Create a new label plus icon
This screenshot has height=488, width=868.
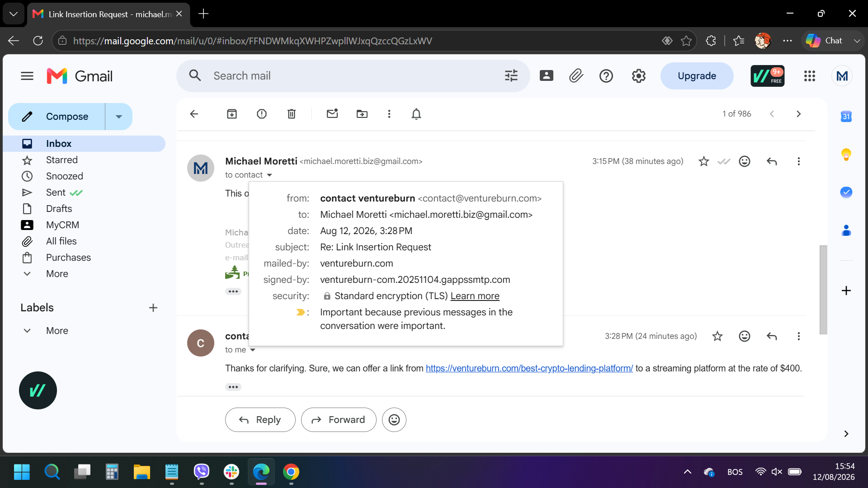[153, 308]
